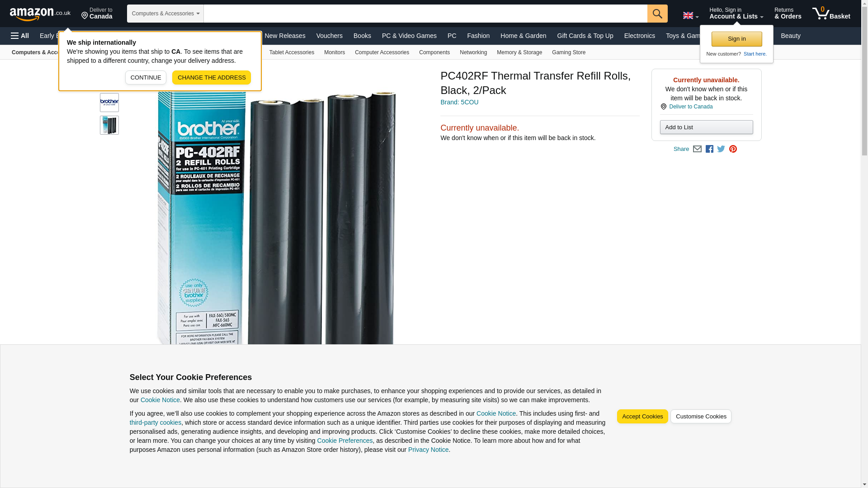
Task: Go to the Monitors subcategory tab
Action: point(335,52)
